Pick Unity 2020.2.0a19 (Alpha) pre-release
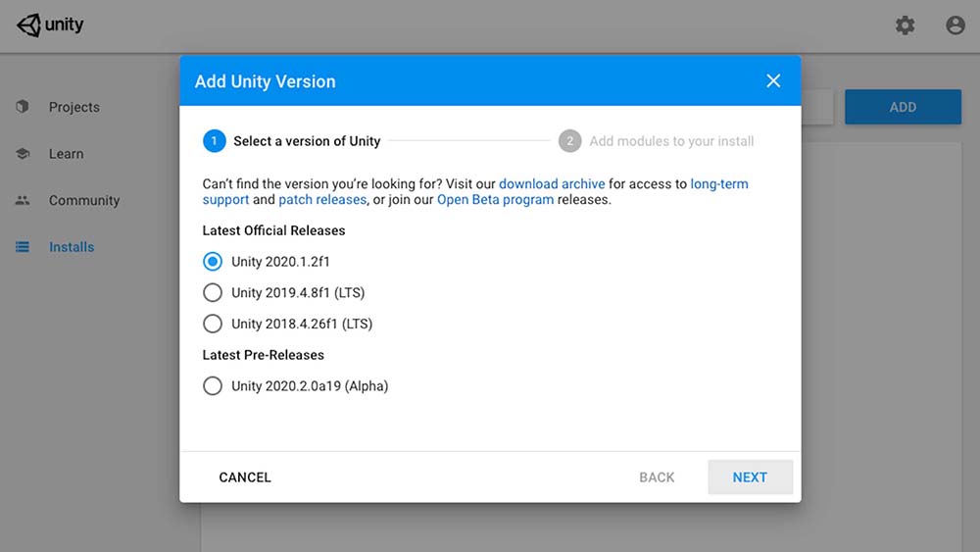Viewport: 980px width, 552px height. click(x=213, y=386)
